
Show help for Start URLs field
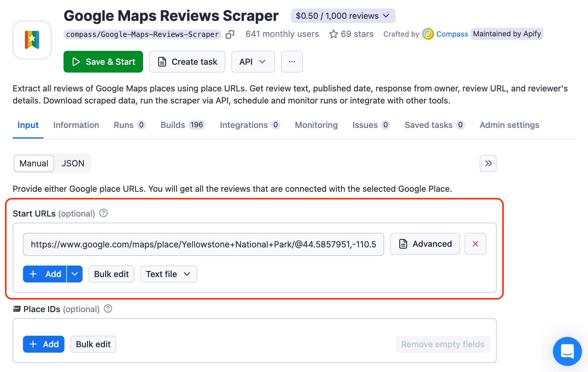coord(103,213)
